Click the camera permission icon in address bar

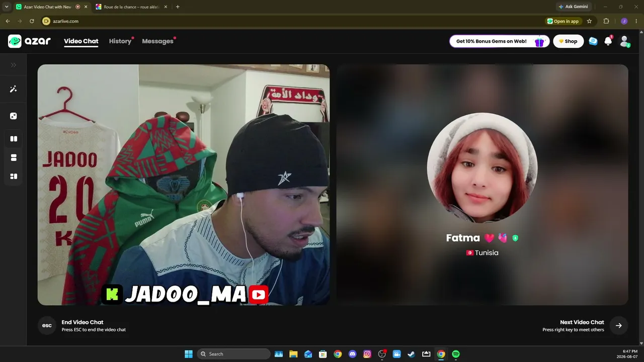click(x=46, y=21)
